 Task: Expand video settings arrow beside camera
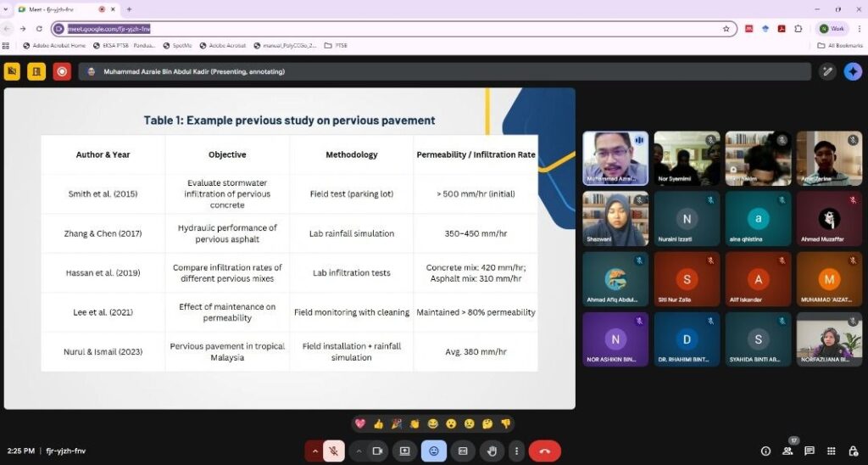pyautogui.click(x=359, y=451)
